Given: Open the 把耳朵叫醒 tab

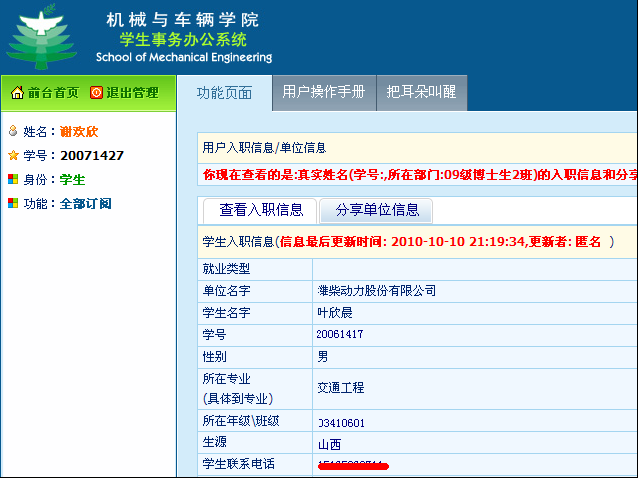Looking at the screenshot, I should (421, 92).
